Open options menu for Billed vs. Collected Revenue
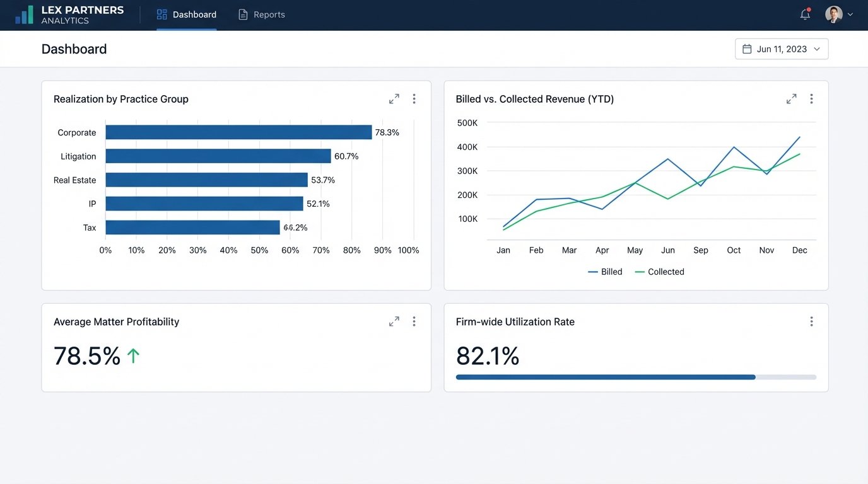 tap(812, 98)
